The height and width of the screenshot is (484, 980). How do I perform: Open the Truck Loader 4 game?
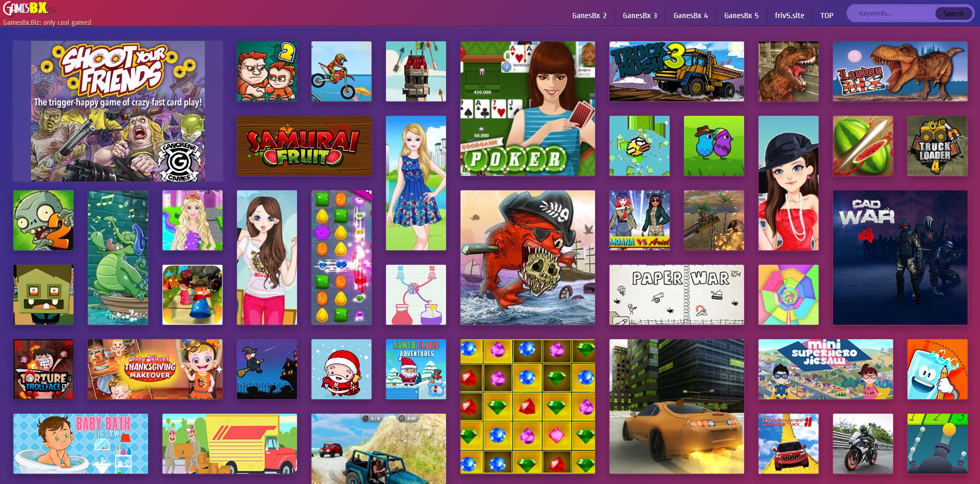click(x=938, y=146)
